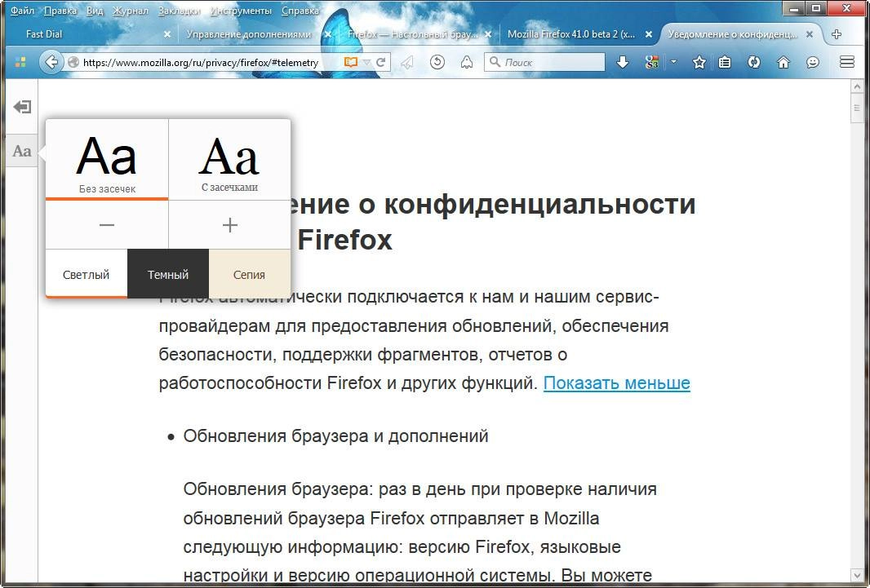Choose the Темный dark theme

tap(168, 274)
